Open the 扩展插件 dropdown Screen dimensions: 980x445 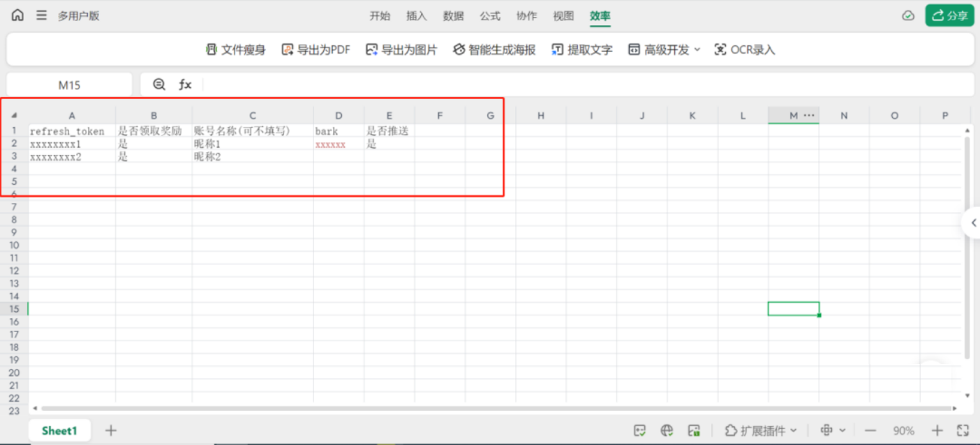(x=761, y=430)
